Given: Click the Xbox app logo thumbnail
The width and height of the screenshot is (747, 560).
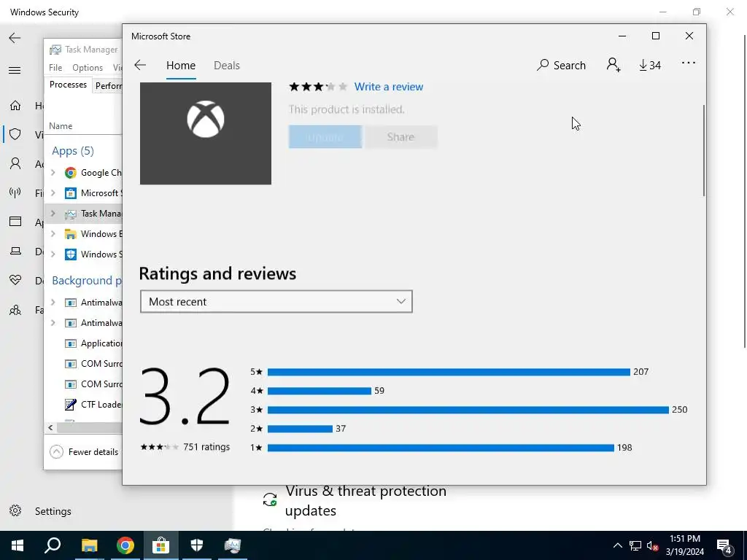Looking at the screenshot, I should pyautogui.click(x=205, y=133).
